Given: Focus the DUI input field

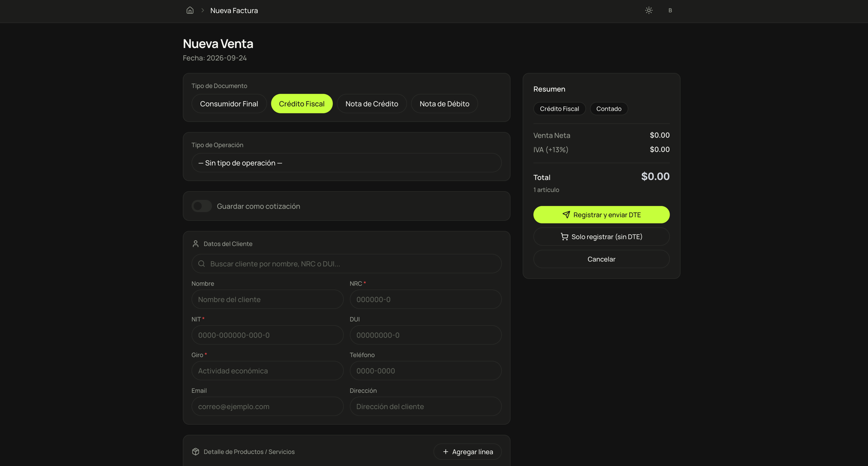Looking at the screenshot, I should tap(425, 335).
